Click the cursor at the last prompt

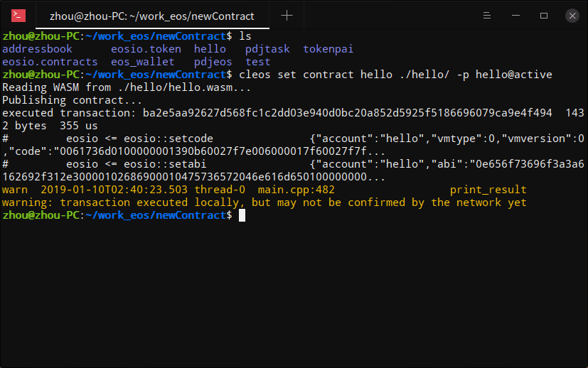click(x=242, y=215)
